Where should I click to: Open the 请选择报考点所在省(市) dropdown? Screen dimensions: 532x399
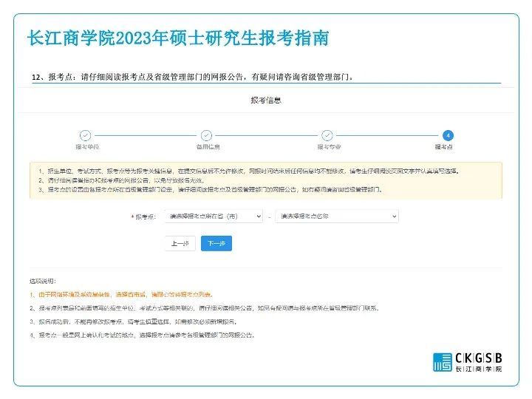pyautogui.click(x=214, y=216)
